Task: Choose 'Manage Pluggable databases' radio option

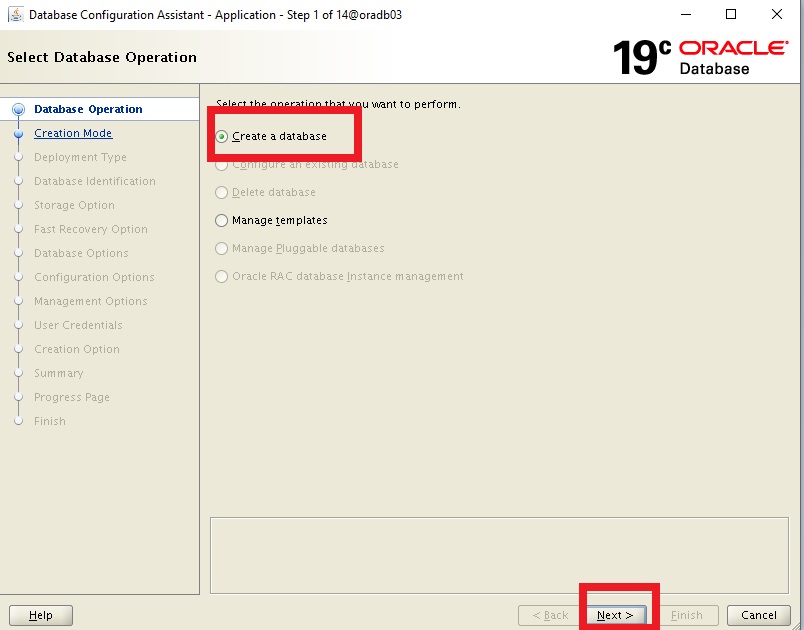Action: [x=221, y=249]
